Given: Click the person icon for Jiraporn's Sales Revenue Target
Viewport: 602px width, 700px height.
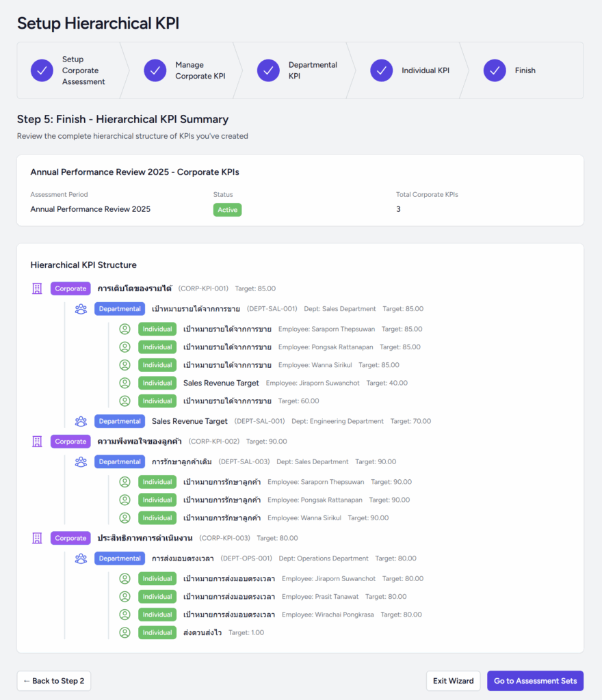Looking at the screenshot, I should (125, 383).
